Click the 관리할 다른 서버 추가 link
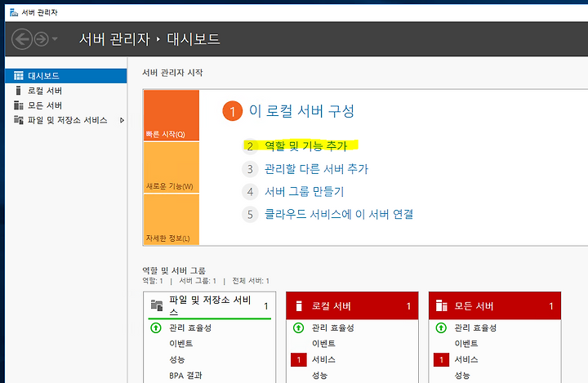Viewport: 588px width, 383px height. 317,169
